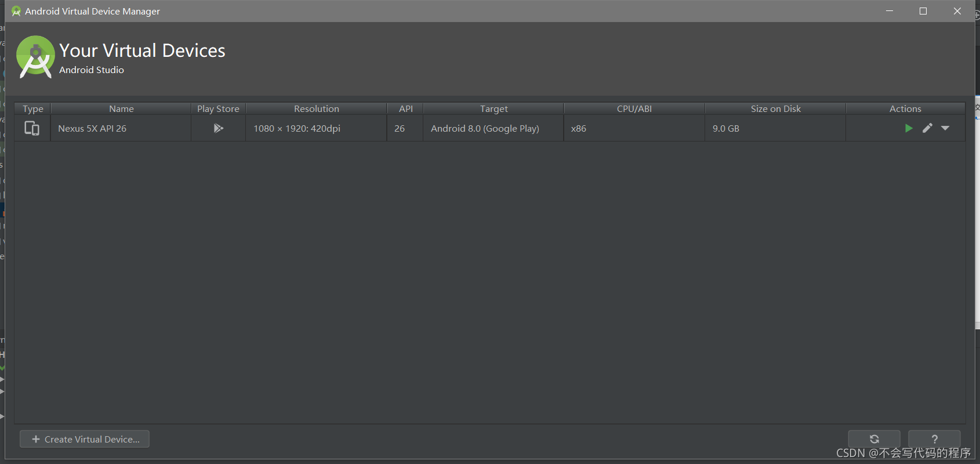The width and height of the screenshot is (980, 464).
Task: Click the 9.0 GB size cell
Action: coord(775,128)
